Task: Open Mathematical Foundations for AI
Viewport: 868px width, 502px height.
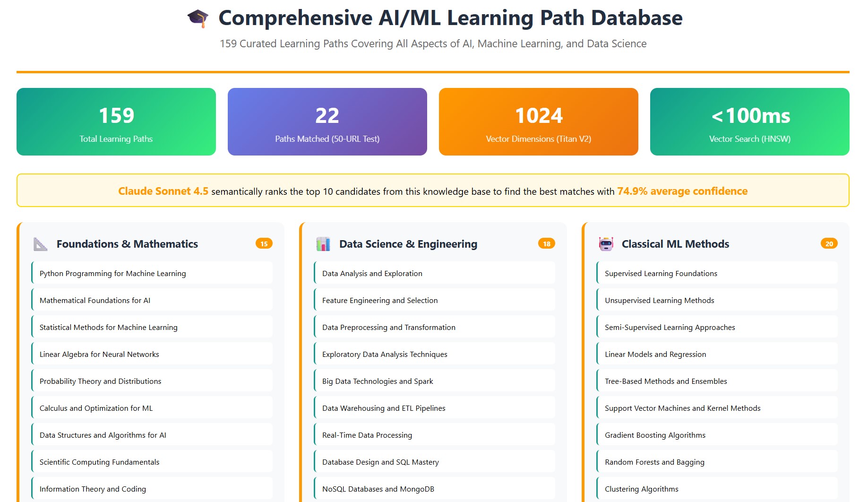Action: [152, 300]
